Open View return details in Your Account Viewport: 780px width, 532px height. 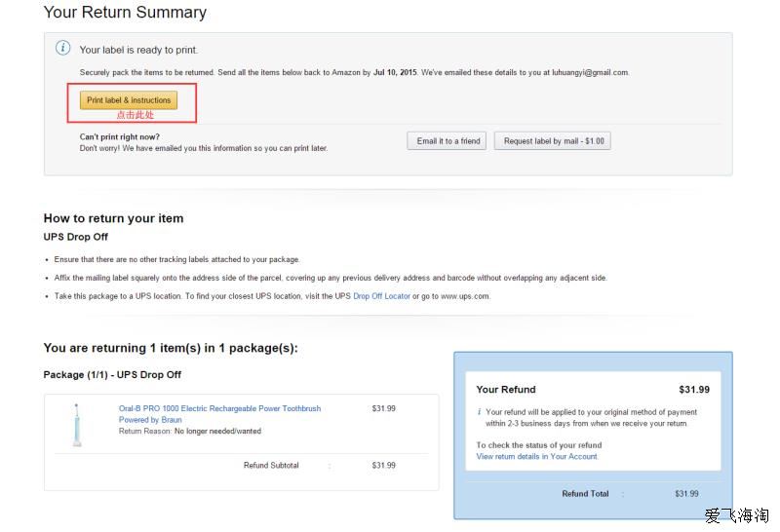pyautogui.click(x=537, y=456)
